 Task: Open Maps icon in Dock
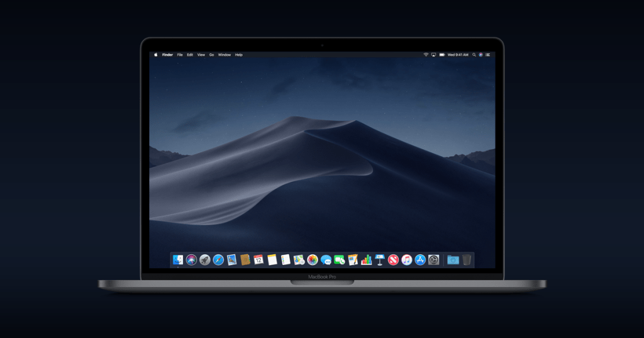click(x=299, y=260)
